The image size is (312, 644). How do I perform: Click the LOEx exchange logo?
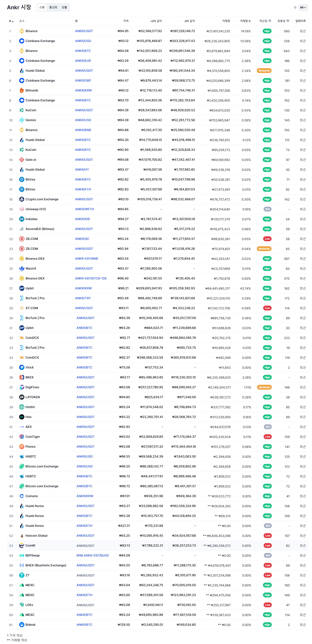(x=22, y=605)
